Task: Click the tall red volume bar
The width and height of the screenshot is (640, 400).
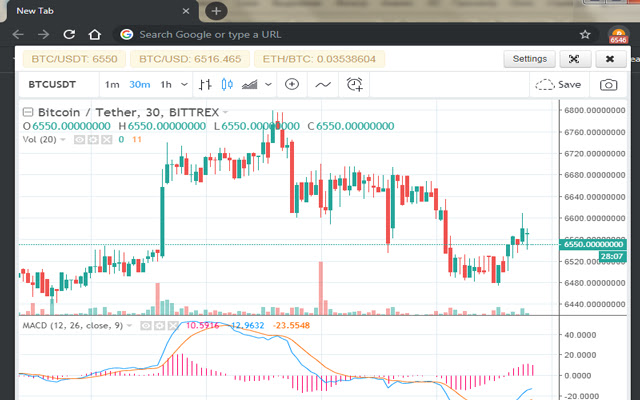Action: [321, 288]
